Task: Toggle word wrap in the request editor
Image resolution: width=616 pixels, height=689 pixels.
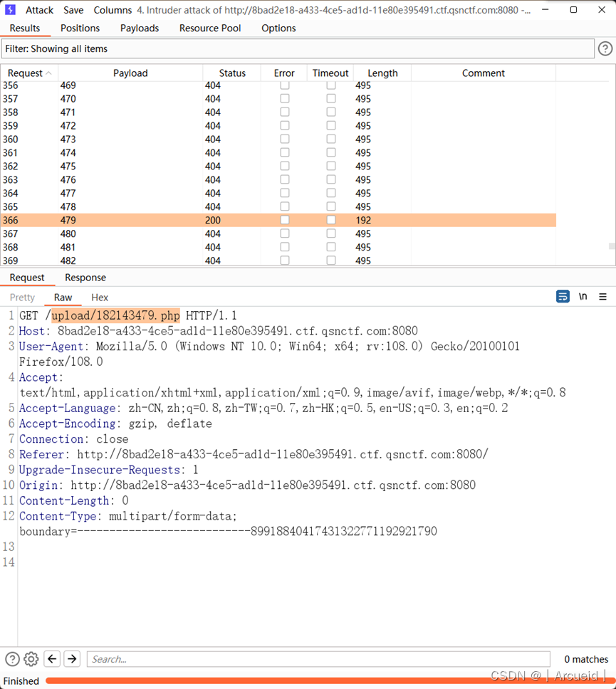Action: pos(563,296)
